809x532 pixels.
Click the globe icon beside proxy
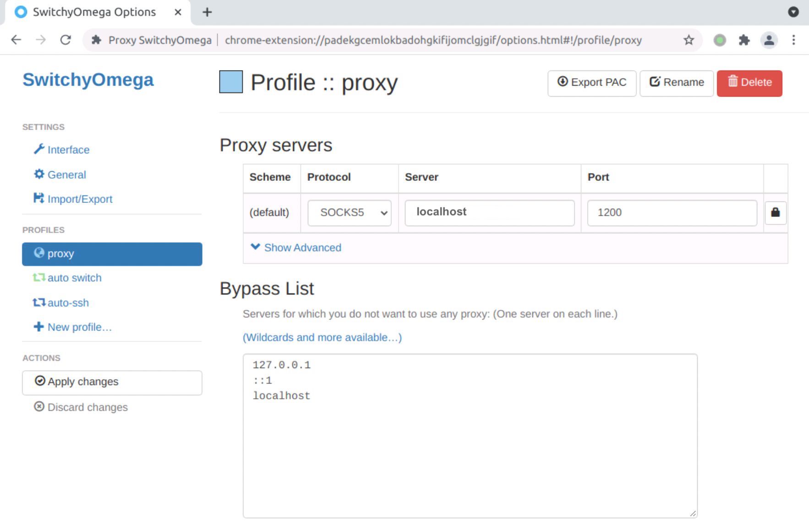39,253
